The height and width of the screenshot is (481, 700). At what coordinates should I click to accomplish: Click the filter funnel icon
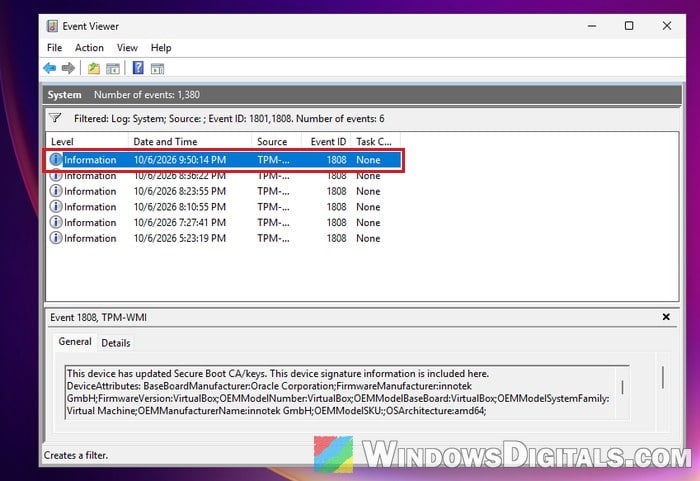pyautogui.click(x=55, y=118)
